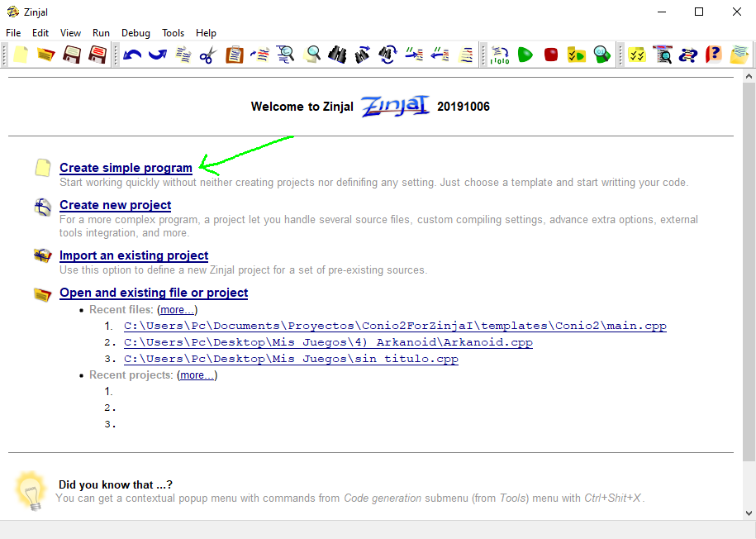Click more link beside Recent files
The width and height of the screenshot is (756, 539).
pos(177,310)
